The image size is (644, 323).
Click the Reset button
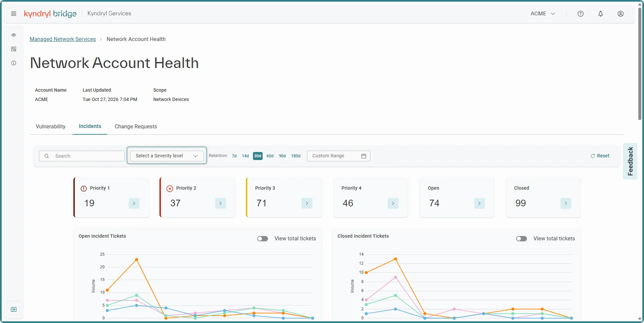[600, 156]
